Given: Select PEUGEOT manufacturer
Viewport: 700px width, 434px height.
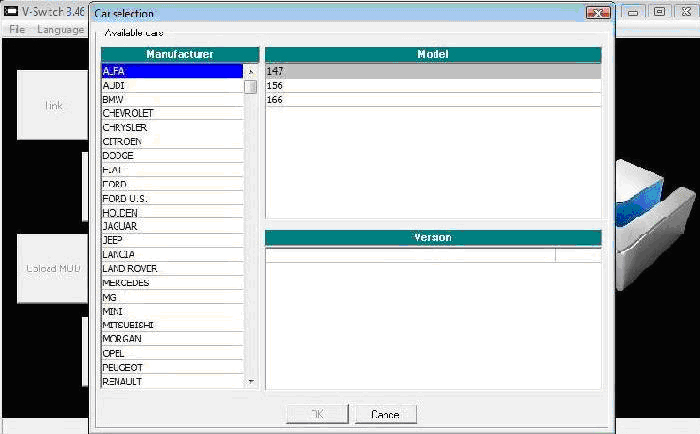Looking at the screenshot, I should [172, 367].
